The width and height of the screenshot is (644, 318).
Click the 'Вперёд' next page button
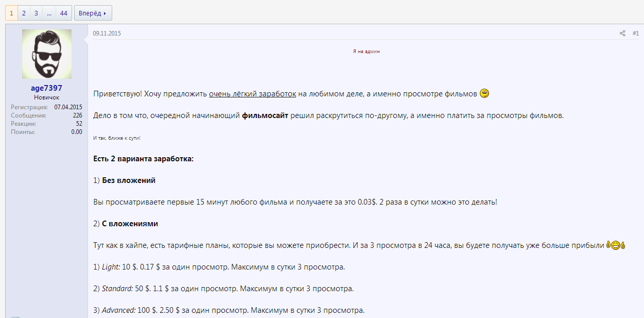coord(93,13)
